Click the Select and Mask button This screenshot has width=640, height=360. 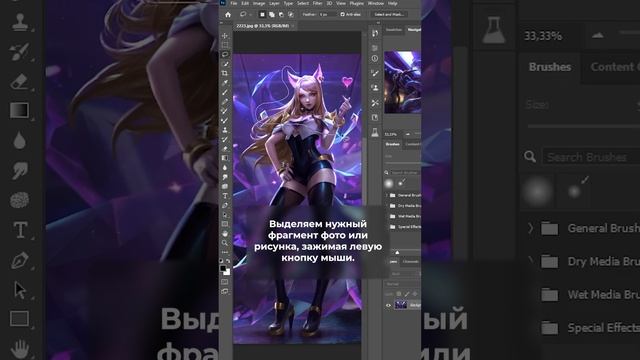coord(389,14)
